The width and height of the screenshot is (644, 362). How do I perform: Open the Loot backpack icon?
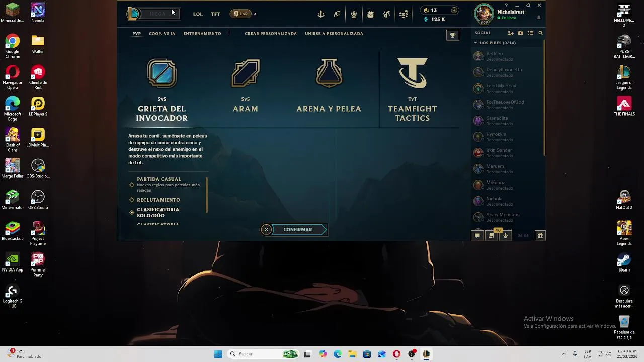coord(370,14)
